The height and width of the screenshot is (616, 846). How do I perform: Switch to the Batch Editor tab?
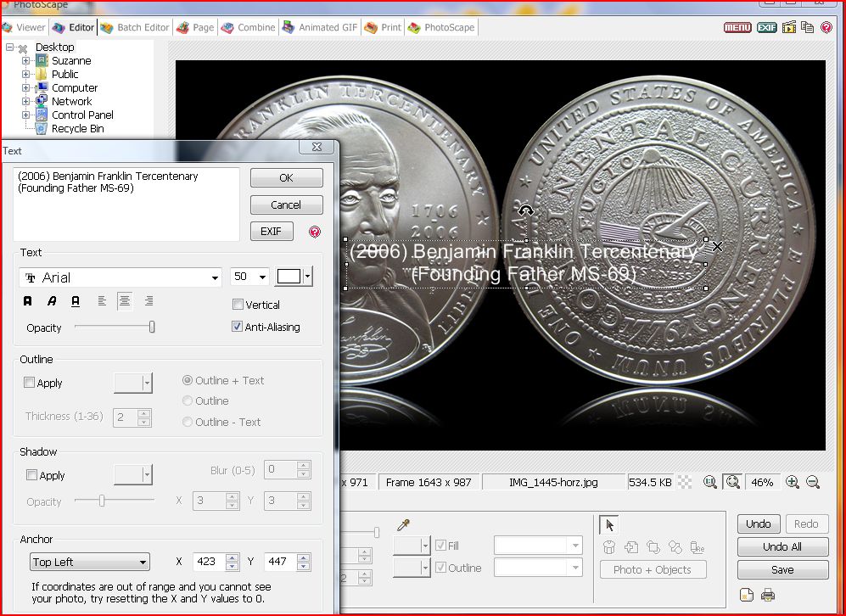(135, 27)
